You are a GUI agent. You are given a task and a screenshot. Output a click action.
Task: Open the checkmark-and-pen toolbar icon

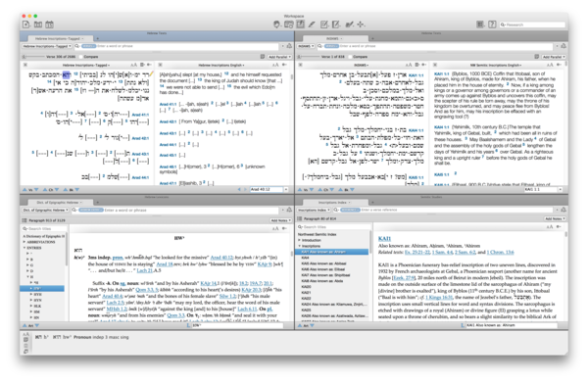tap(349, 24)
